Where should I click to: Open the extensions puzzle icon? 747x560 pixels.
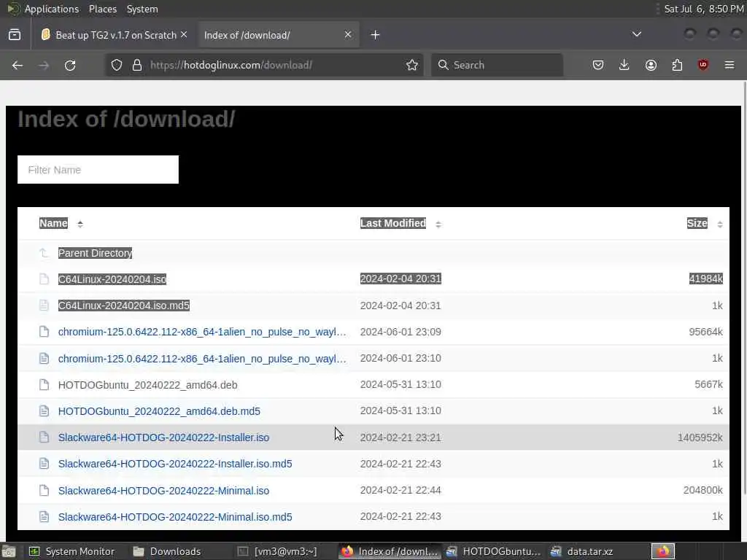[x=677, y=65]
